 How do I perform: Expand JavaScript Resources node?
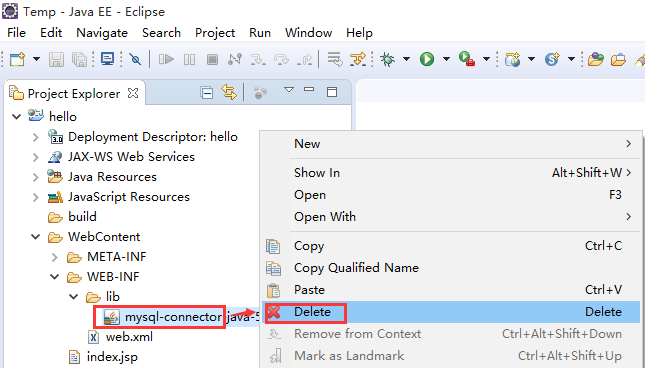click(35, 197)
